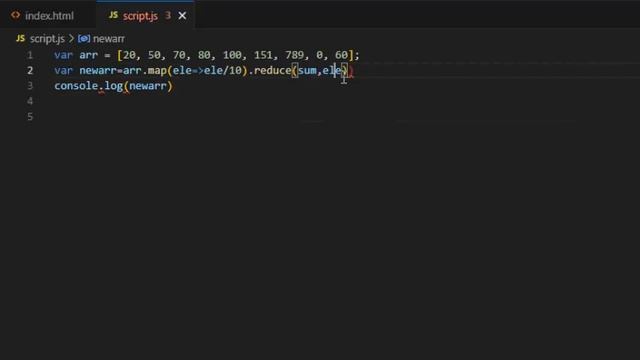640x360 pixels.
Task: Click the HTML file icon on index.html tab
Action: click(16, 15)
